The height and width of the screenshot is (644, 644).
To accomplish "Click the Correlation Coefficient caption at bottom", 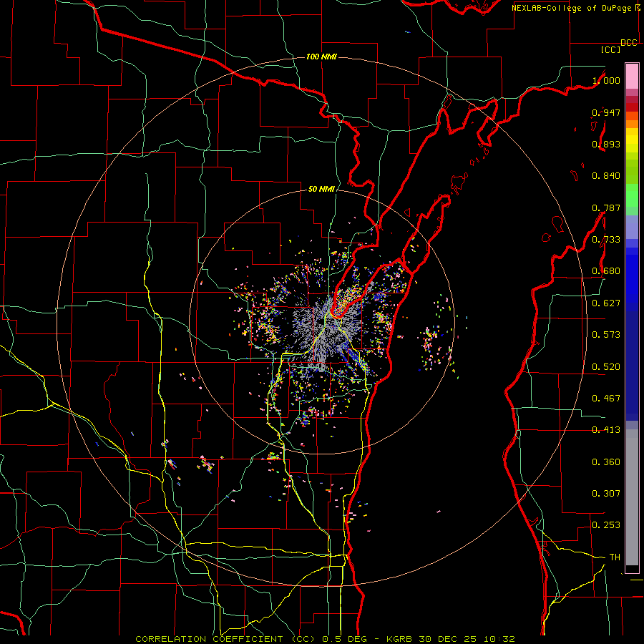I will point(325,639).
